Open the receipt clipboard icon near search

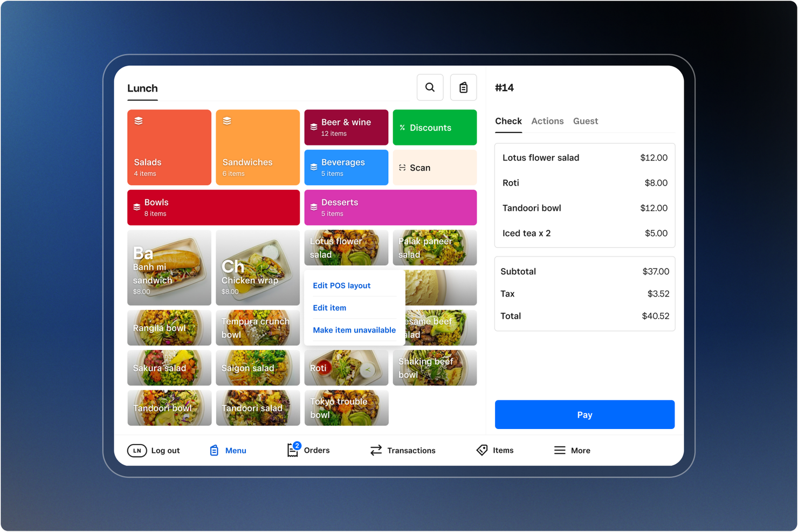tap(463, 87)
